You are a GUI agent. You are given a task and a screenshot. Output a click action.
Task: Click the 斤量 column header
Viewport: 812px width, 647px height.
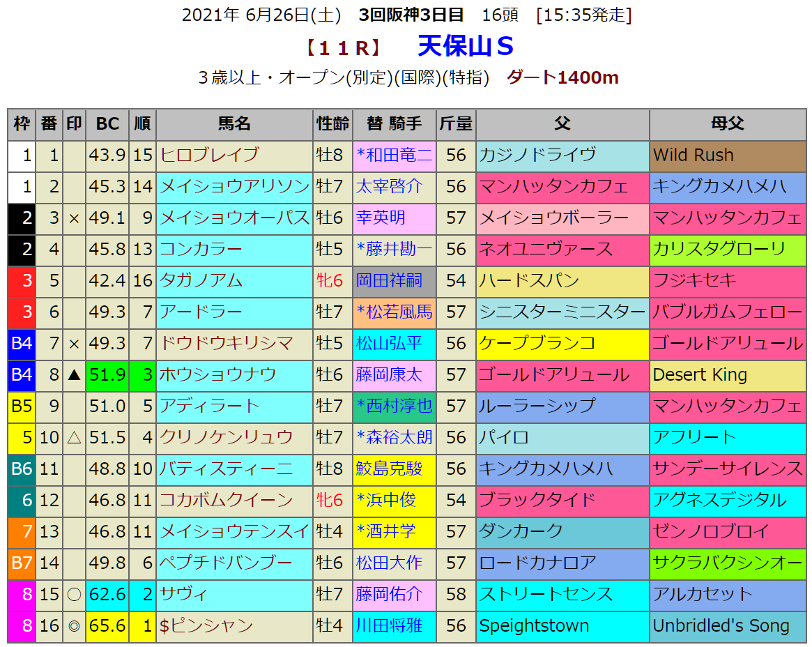(456, 124)
